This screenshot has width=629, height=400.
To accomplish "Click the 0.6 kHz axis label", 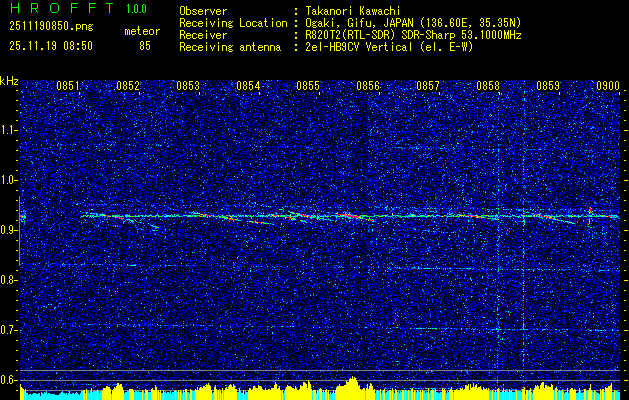I will (10, 380).
